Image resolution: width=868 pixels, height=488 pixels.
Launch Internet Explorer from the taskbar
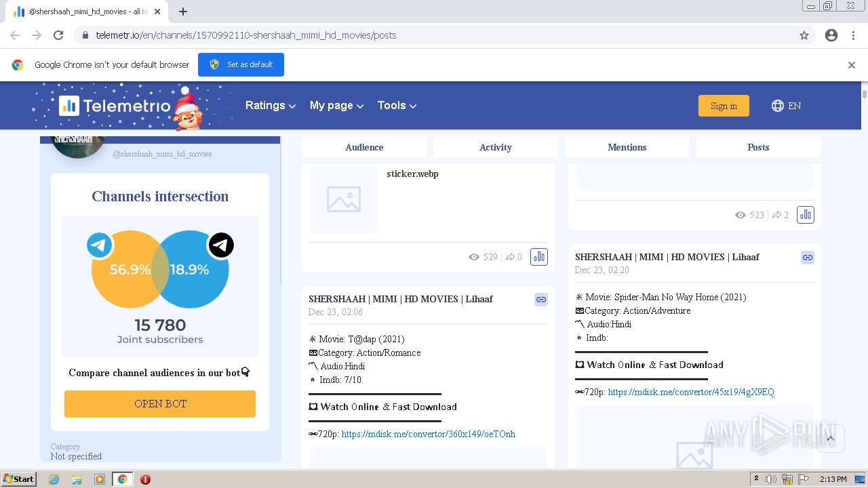pyautogui.click(x=54, y=479)
